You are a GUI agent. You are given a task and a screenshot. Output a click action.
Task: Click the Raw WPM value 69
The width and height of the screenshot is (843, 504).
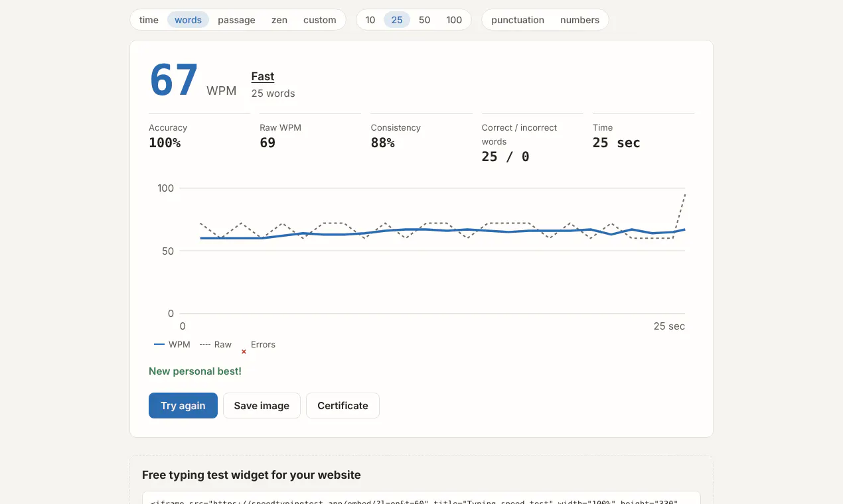[x=268, y=143]
